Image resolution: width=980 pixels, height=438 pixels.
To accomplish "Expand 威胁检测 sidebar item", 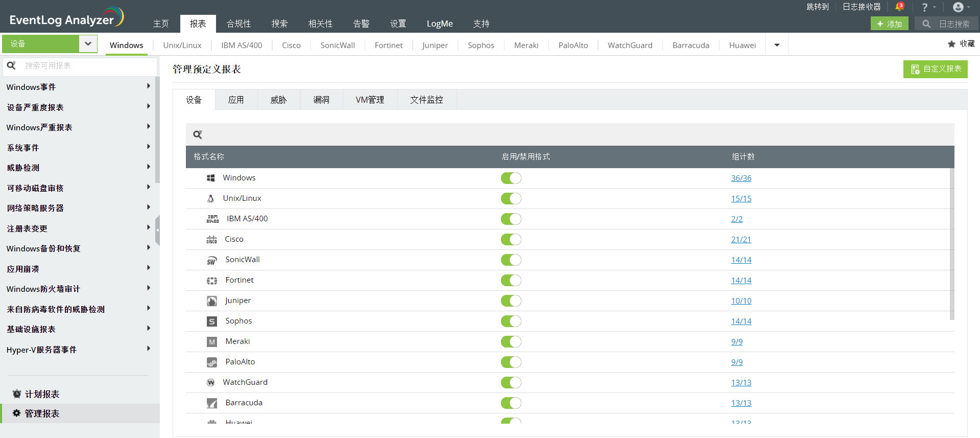I will pos(149,167).
